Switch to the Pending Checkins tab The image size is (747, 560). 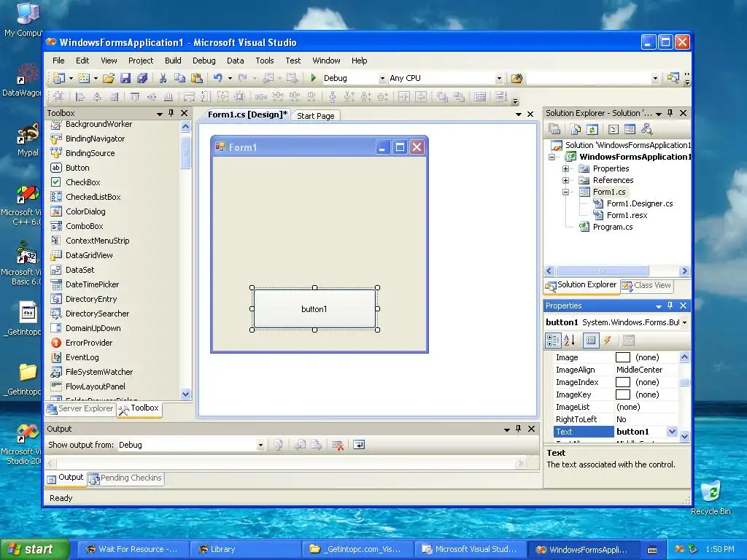pos(126,478)
